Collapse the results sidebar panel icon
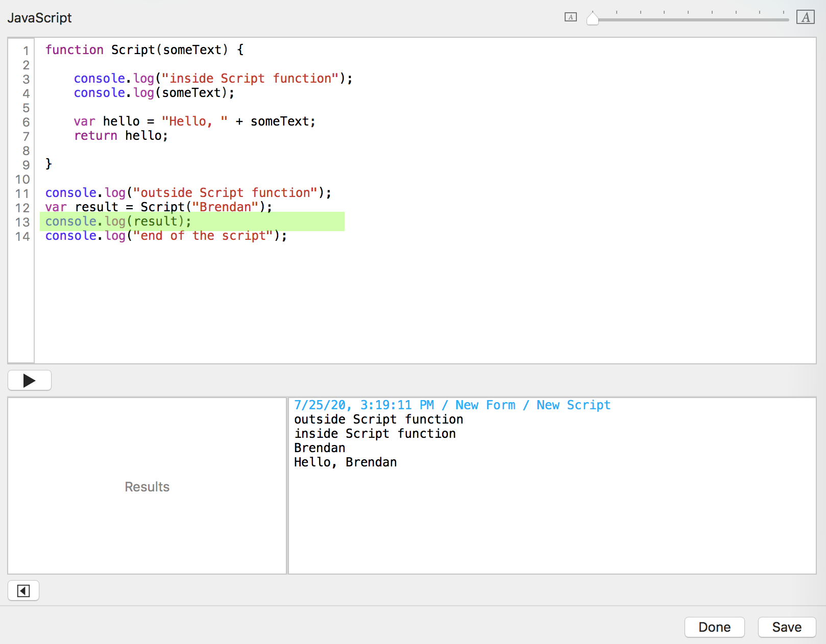The image size is (826, 644). (x=23, y=591)
